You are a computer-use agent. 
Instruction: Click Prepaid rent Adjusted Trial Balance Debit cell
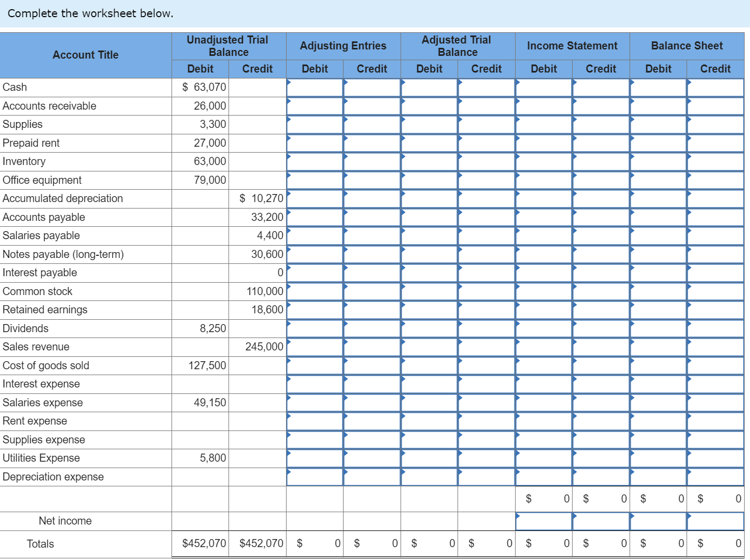[x=429, y=143]
